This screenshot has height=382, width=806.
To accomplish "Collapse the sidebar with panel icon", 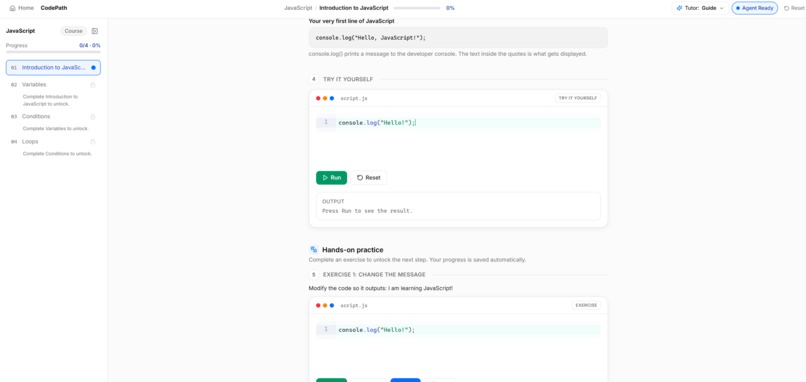I will [95, 31].
